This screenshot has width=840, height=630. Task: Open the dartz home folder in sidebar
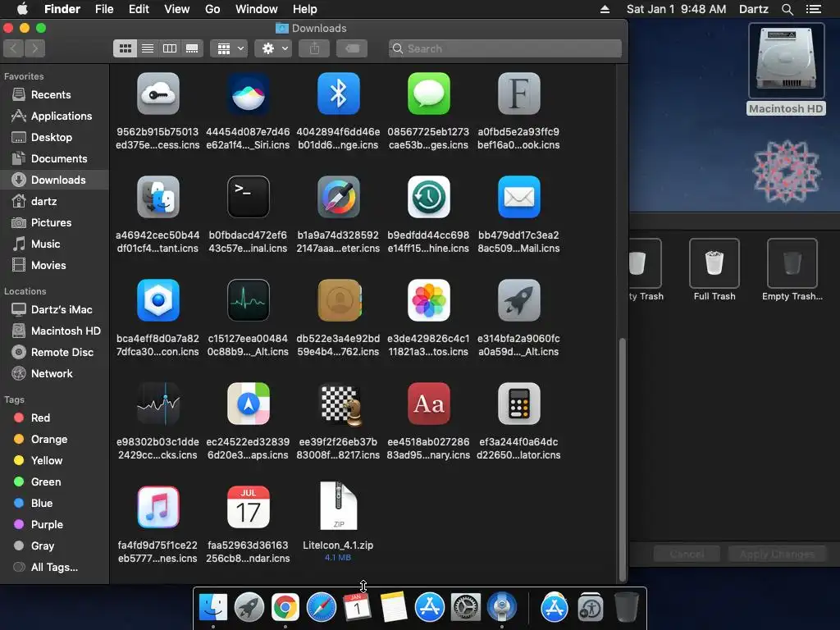[x=54, y=202]
